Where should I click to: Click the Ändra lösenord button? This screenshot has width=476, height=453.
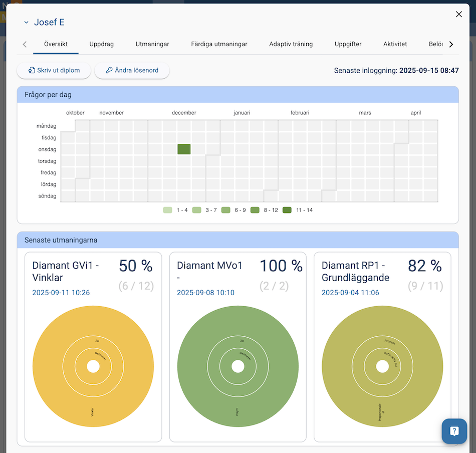click(x=132, y=71)
